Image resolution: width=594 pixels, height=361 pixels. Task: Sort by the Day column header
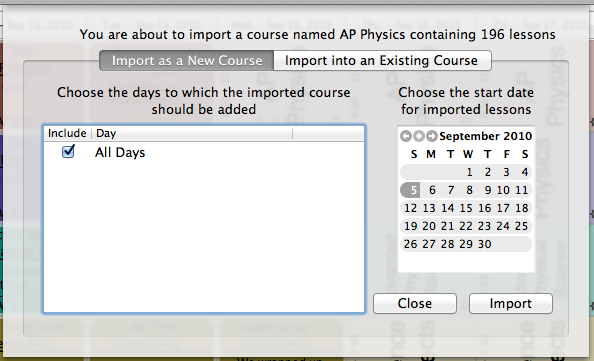[192, 133]
